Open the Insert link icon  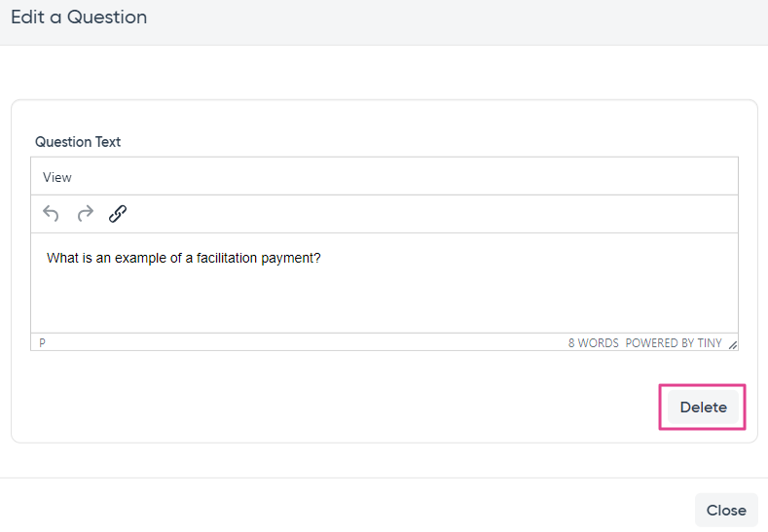tap(118, 213)
